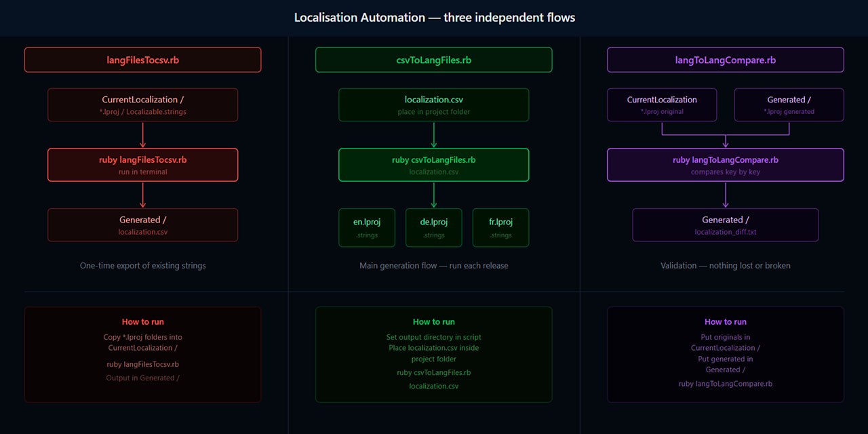The height and width of the screenshot is (434, 868).
Task: Click 'Validation — nothing lost or broken' caption
Action: coord(726,266)
